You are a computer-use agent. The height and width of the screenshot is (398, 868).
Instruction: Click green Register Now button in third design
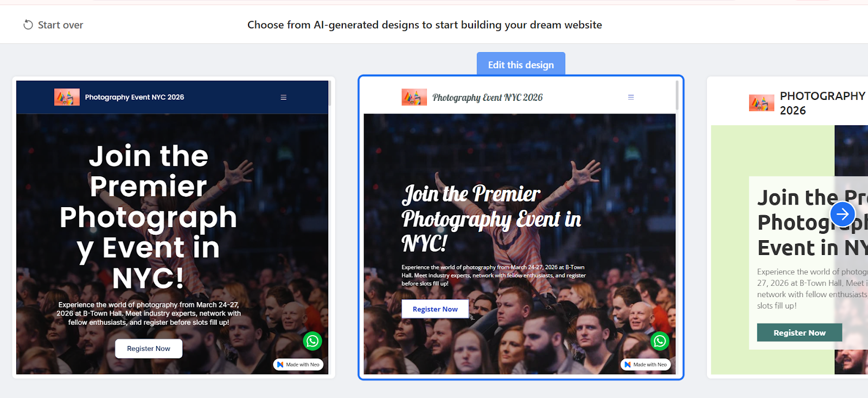pos(800,332)
